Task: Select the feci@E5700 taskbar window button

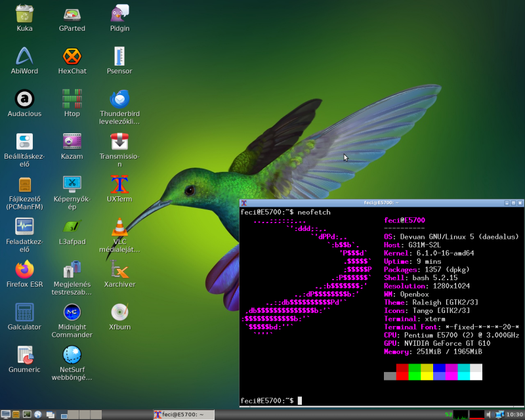Action: pyautogui.click(x=184, y=415)
